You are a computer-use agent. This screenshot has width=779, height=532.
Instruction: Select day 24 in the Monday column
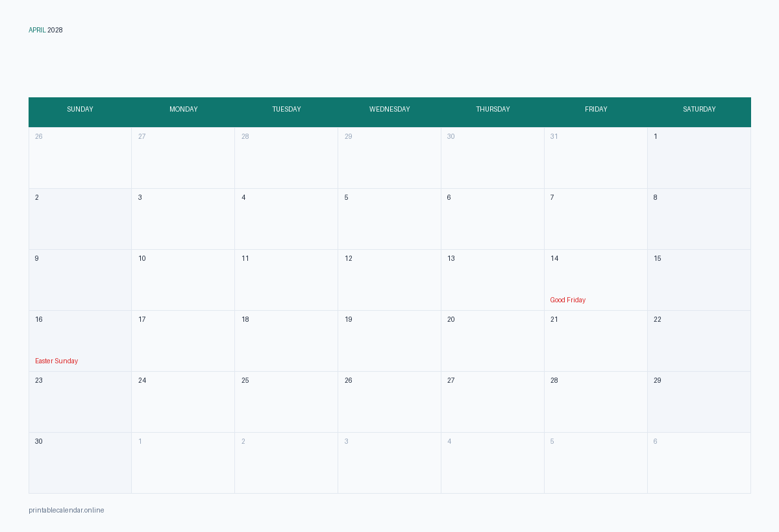[x=183, y=402]
